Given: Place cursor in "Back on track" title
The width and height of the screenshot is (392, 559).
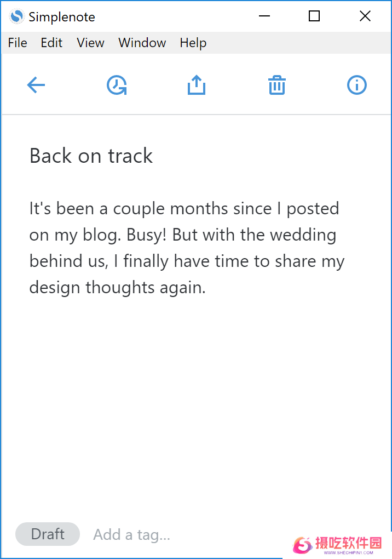Looking at the screenshot, I should [x=91, y=156].
